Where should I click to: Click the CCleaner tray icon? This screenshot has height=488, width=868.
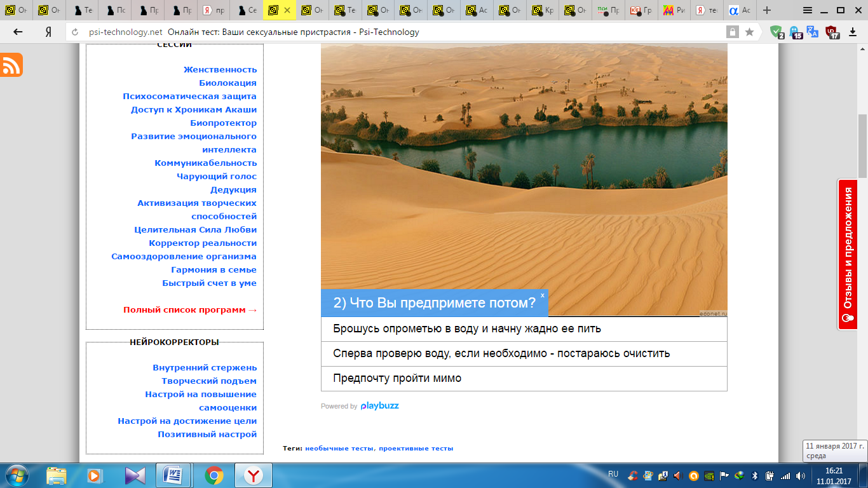[632, 475]
